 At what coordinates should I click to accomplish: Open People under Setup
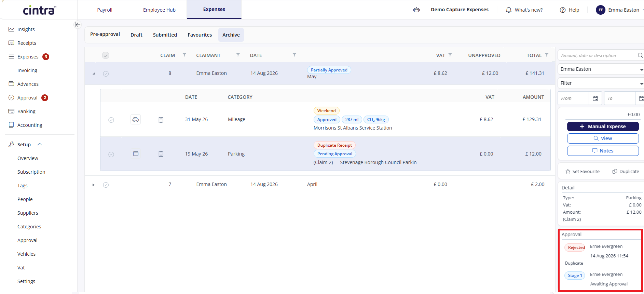pos(25,199)
